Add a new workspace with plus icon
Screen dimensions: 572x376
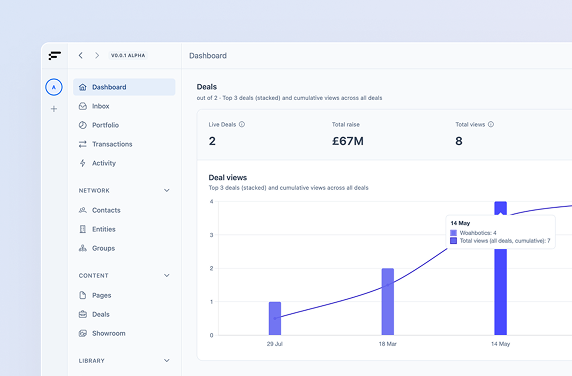[54, 109]
